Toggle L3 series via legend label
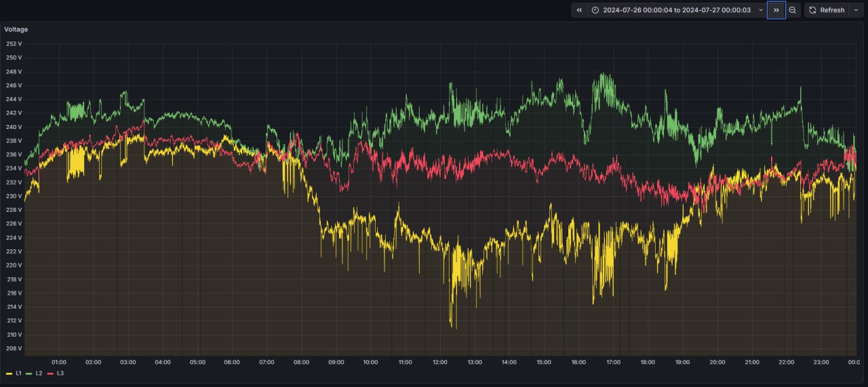This screenshot has width=868, height=387. [x=60, y=373]
